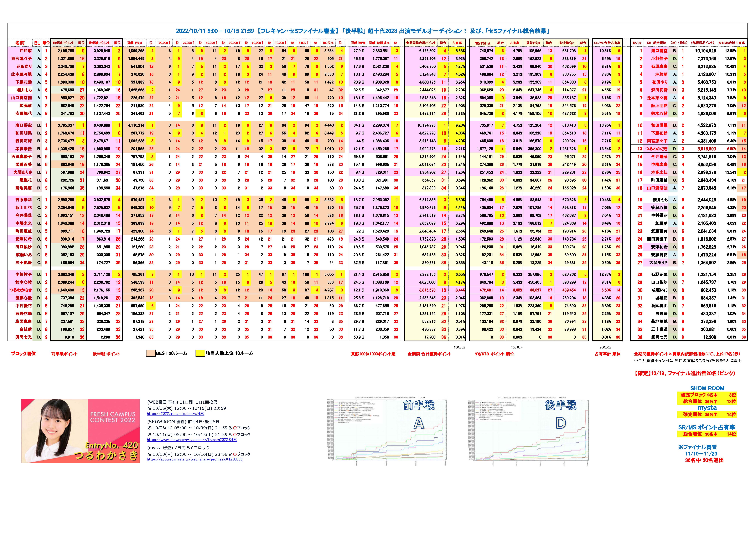Select the 前半戦 ポイント column header
Viewport: 756px width, 535px height.
(64, 43)
